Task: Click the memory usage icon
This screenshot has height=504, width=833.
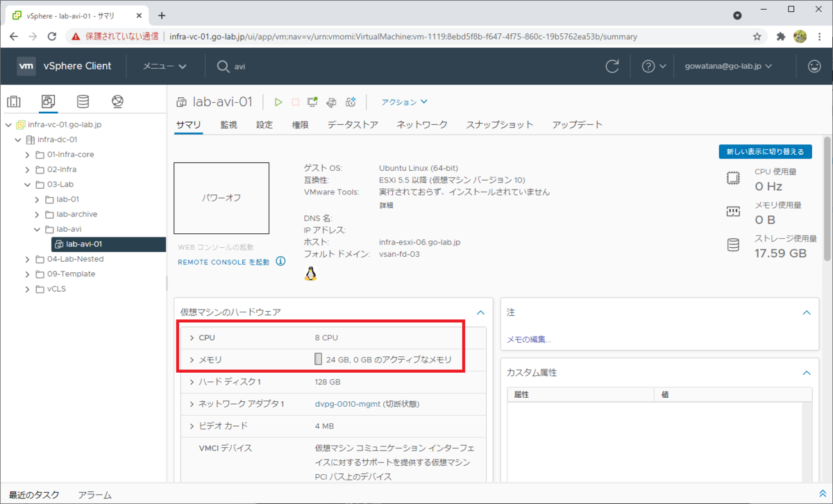Action: (733, 212)
